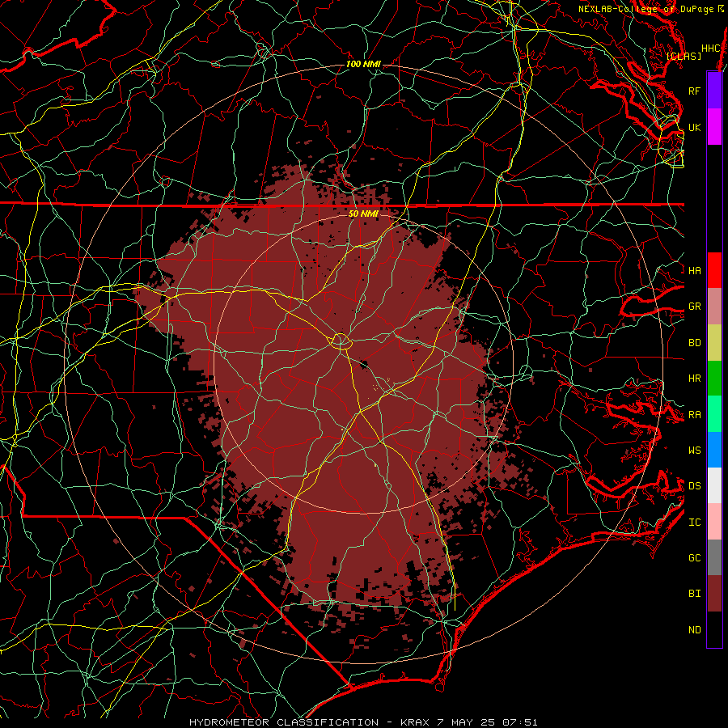This screenshot has width=728, height=728.
Task: Click the RF legend label
Action: (694, 91)
